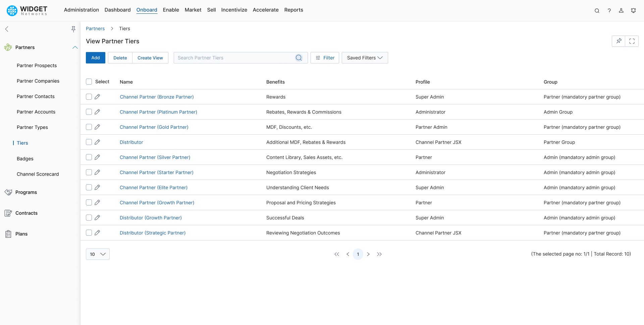The height and width of the screenshot is (325, 644).
Task: Select the Programs sidebar icon
Action: click(8, 192)
